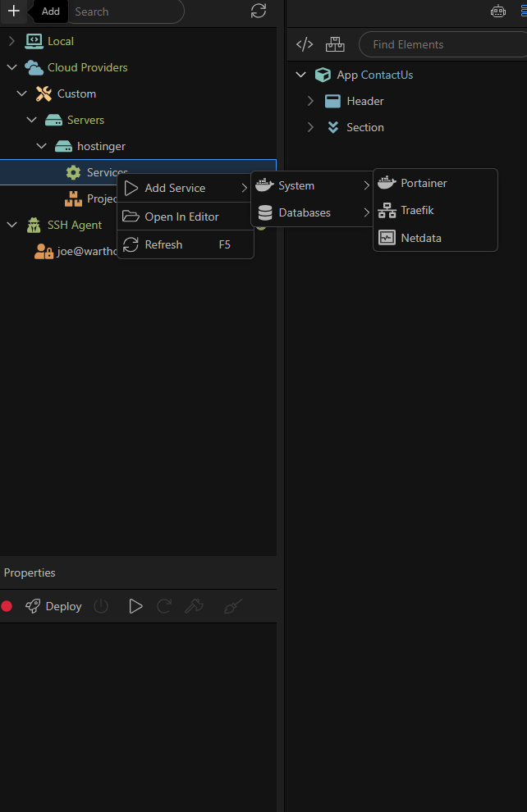Collapse the Servers node

32,120
